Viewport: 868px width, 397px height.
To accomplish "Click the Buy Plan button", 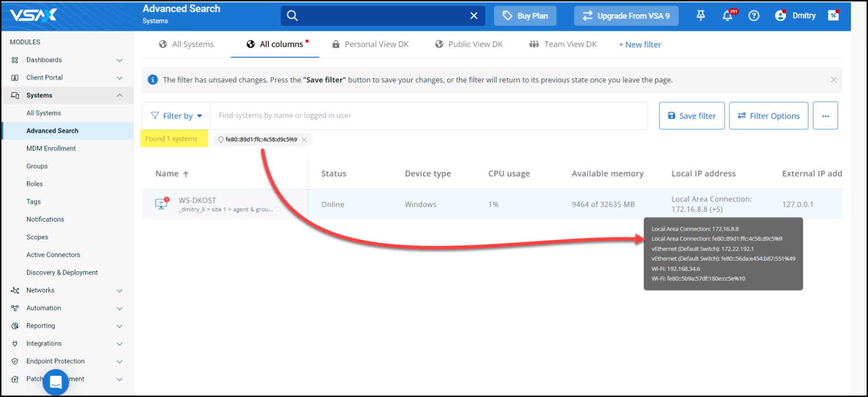I will coord(525,16).
